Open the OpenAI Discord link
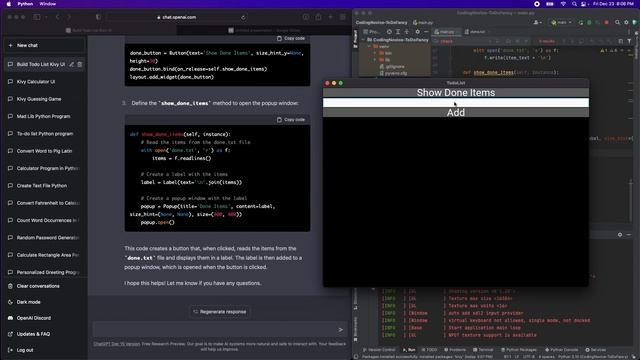This screenshot has height=360, width=640. (x=44, y=318)
